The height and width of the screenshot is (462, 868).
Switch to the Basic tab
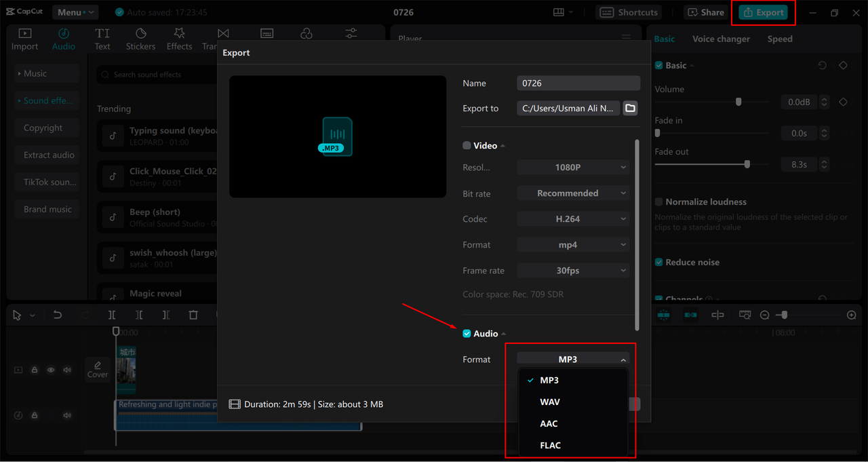665,39
